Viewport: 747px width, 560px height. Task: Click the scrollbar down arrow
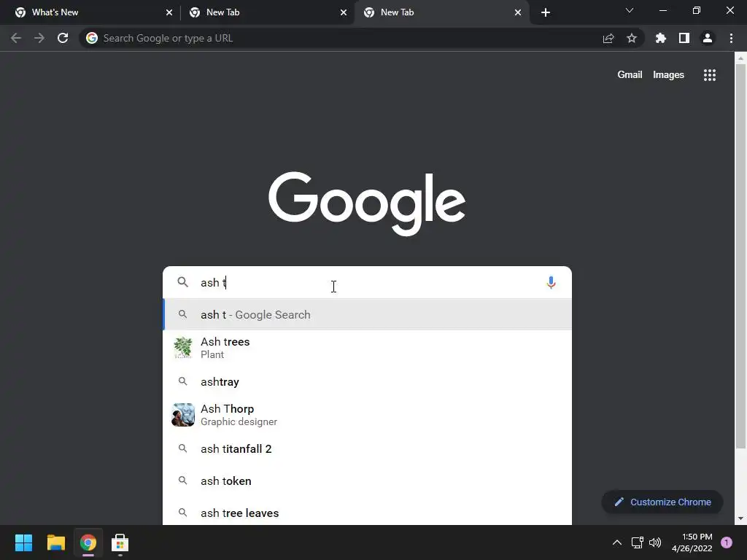click(740, 518)
